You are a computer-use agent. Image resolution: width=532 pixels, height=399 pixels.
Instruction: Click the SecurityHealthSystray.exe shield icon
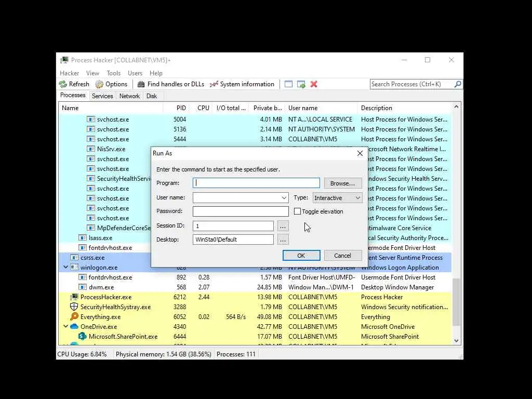74,307
